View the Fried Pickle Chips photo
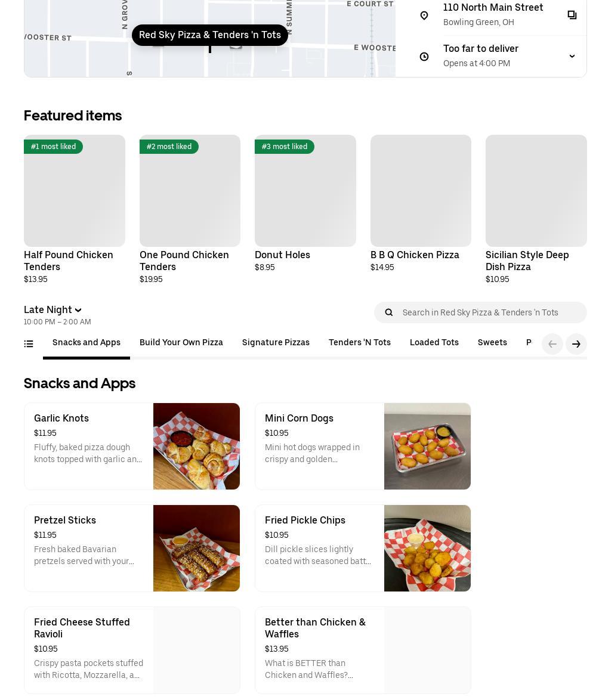599x700 pixels. click(x=427, y=548)
